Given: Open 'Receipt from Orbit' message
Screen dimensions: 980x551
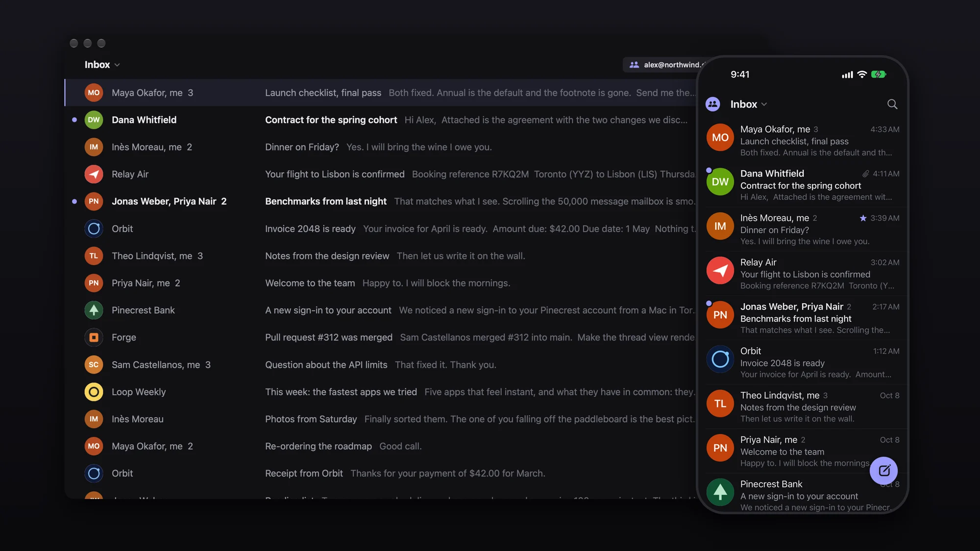Looking at the screenshot, I should click(x=381, y=474).
